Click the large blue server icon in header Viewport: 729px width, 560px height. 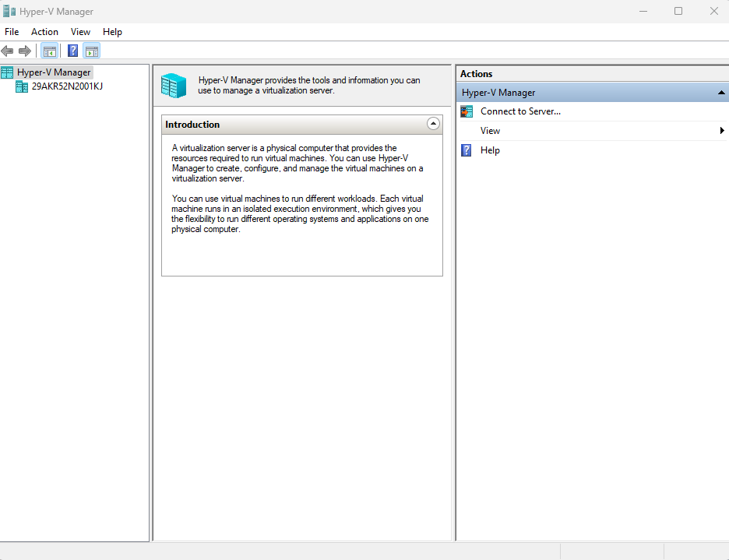click(x=174, y=86)
